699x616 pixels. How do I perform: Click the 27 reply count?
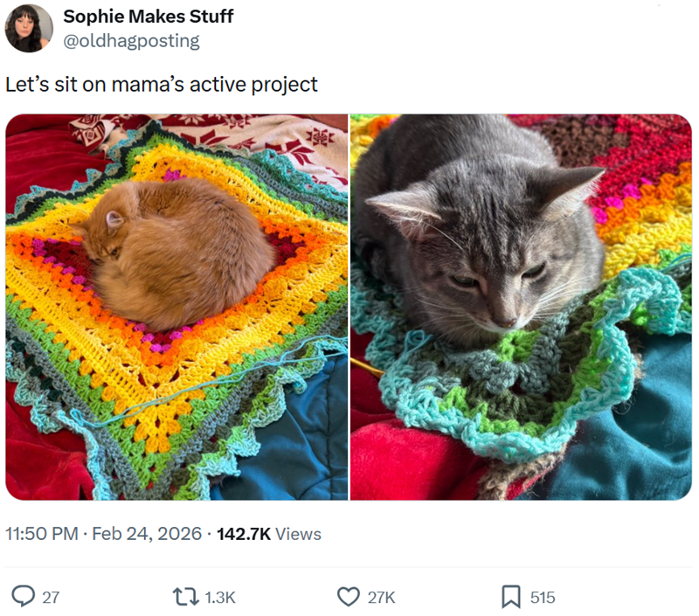pyautogui.click(x=48, y=599)
